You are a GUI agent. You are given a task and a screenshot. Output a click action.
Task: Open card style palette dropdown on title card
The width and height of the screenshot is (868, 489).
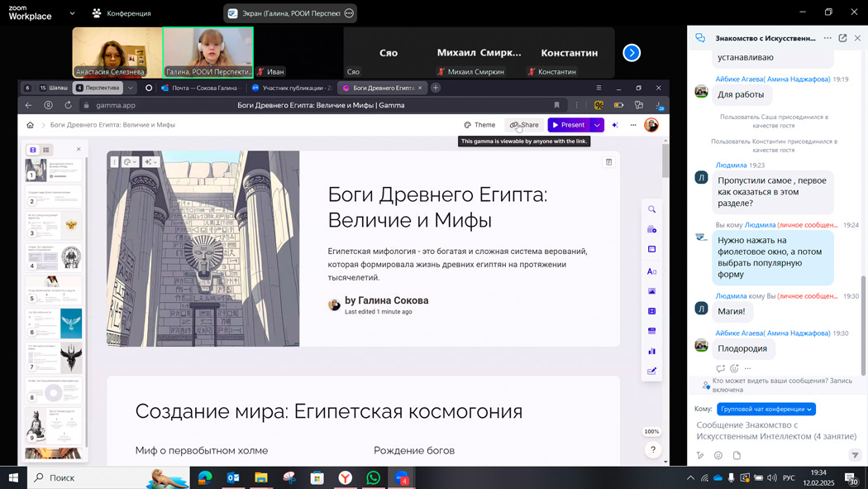[130, 161]
